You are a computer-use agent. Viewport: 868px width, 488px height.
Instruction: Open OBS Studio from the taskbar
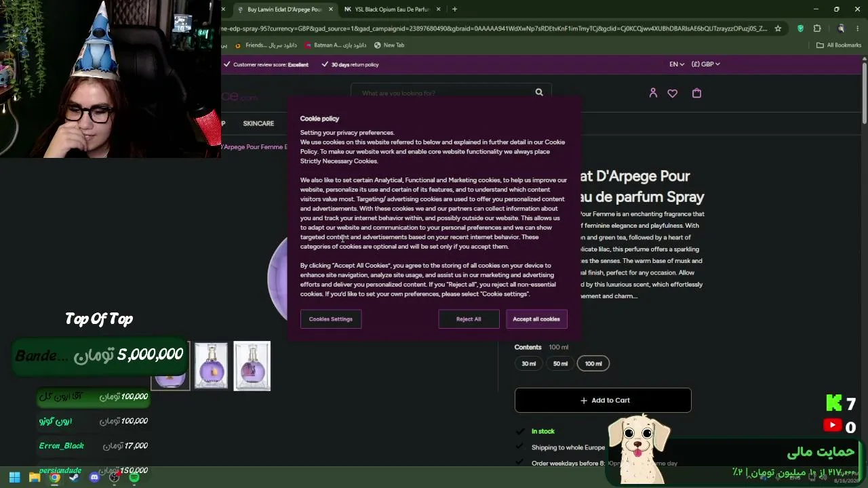pos(115,478)
